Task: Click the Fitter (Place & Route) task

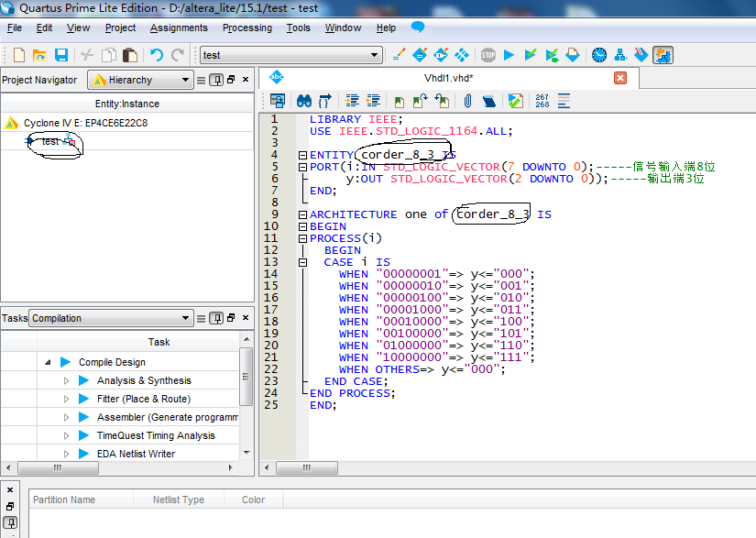Action: click(x=143, y=399)
